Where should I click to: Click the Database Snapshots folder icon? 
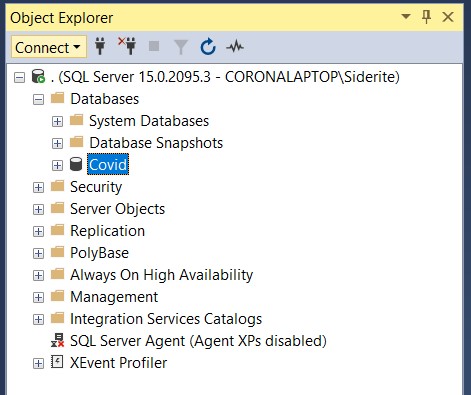[76, 142]
